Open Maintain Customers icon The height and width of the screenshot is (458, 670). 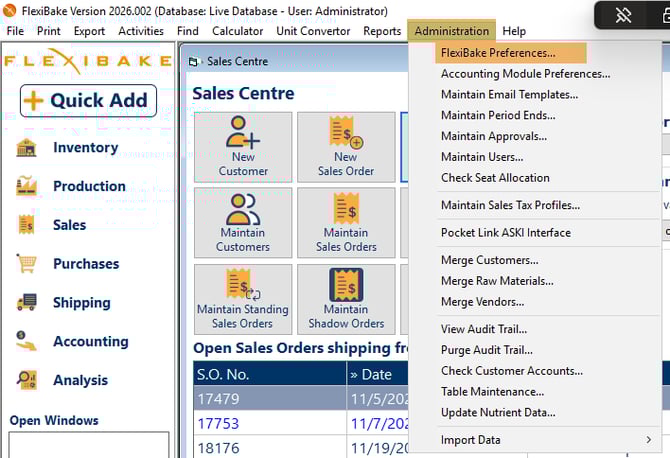(x=243, y=222)
